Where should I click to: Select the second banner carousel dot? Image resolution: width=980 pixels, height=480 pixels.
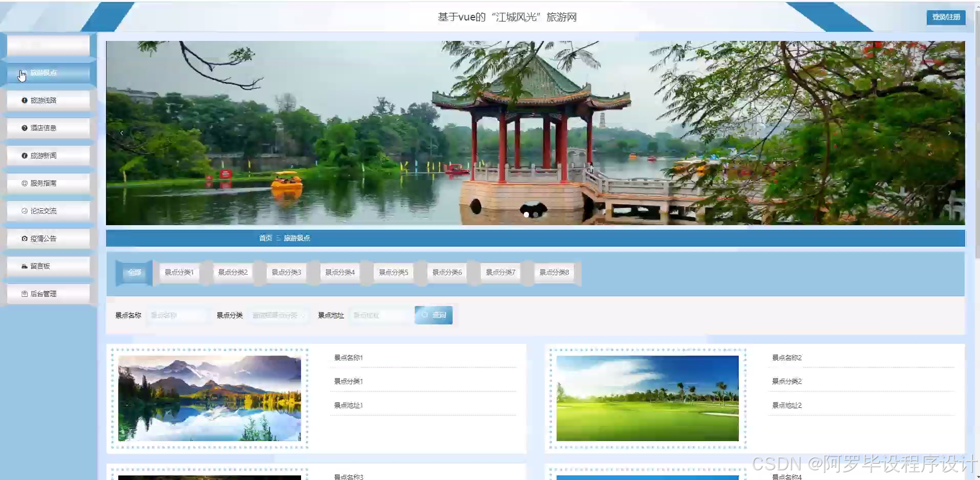tap(536, 215)
